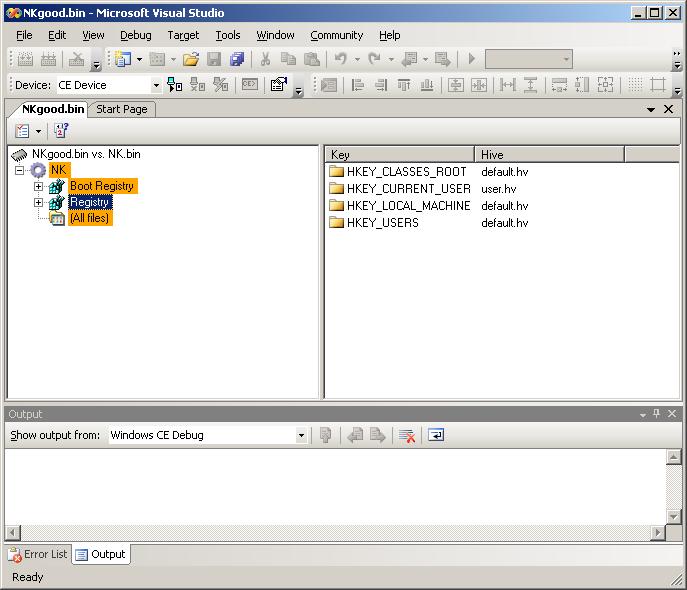
Task: Select the NKgood.bin document tab
Action: tap(53, 109)
